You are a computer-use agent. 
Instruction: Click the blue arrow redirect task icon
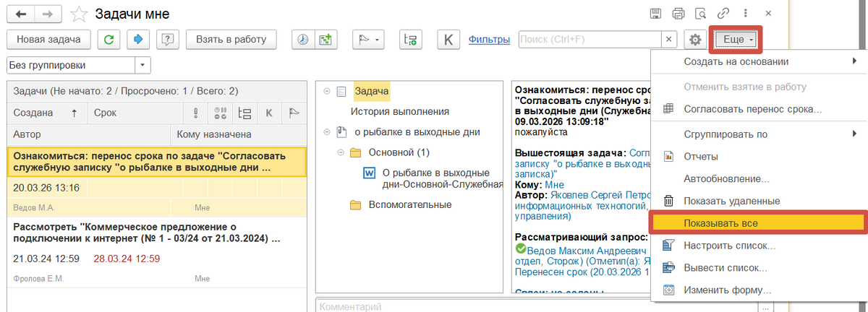click(139, 39)
